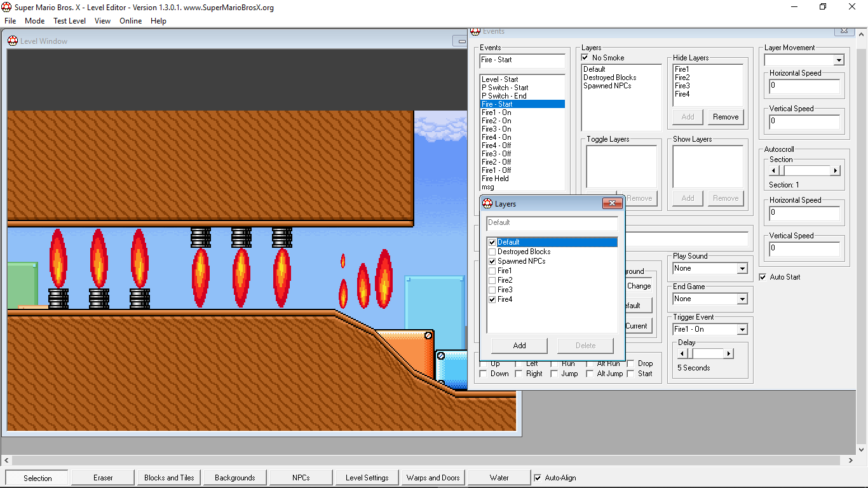868x488 pixels.
Task: Close the Layers dialog with red X
Action: tap(612, 203)
